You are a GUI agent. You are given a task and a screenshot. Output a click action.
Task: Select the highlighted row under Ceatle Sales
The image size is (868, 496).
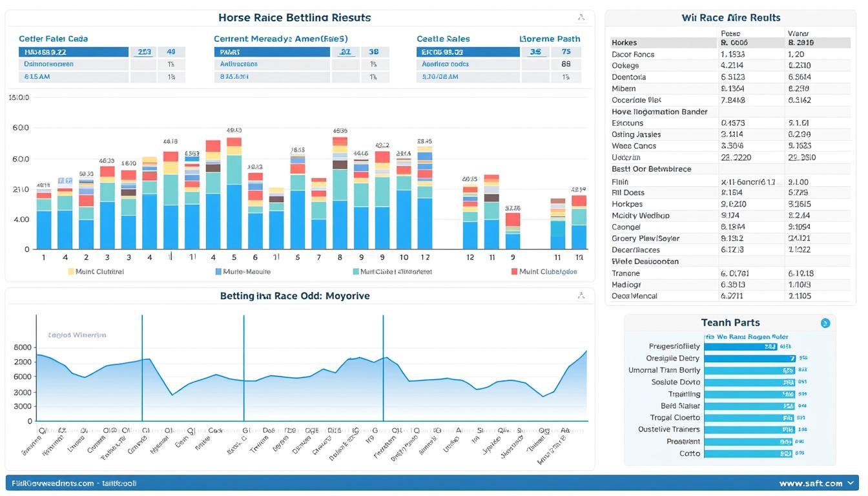click(468, 52)
